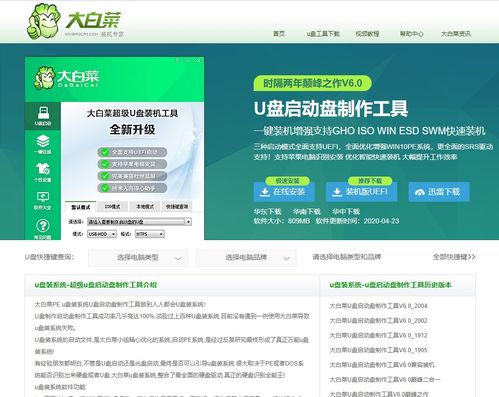499x397 pixels.
Task: Click the update date 2020-04-23 text
Action: pyautogui.click(x=357, y=221)
